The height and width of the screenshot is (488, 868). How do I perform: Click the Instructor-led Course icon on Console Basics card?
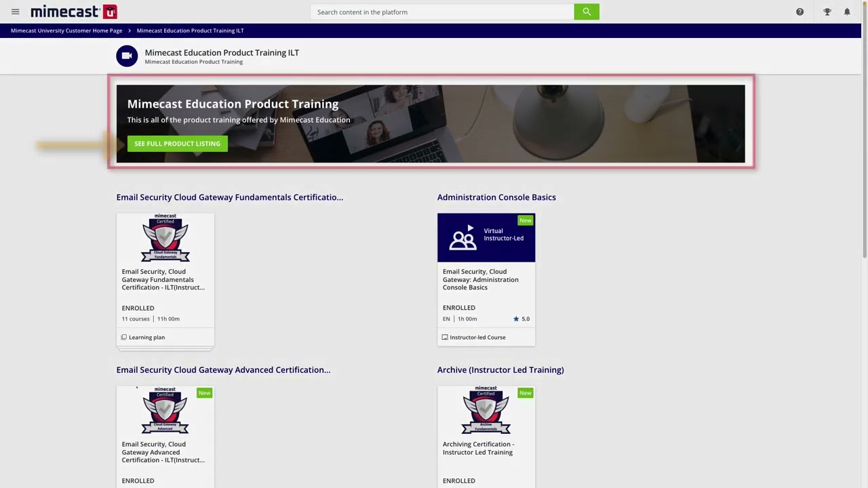tap(445, 337)
